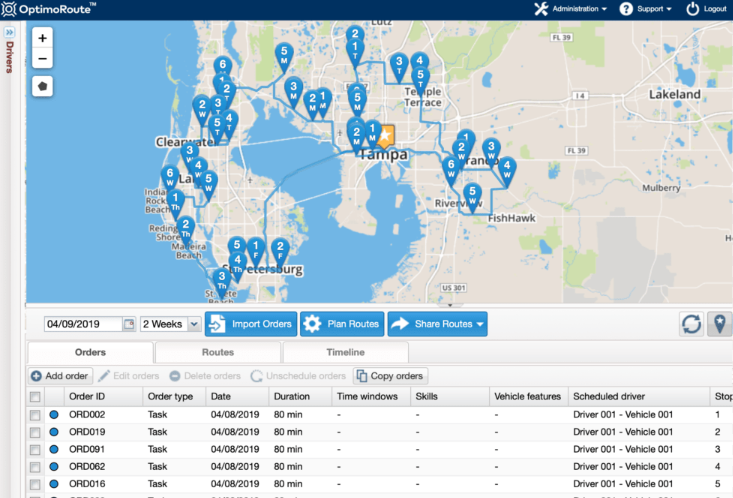733x498 pixels.
Task: Check the box for order ORD091
Action: pyautogui.click(x=35, y=449)
